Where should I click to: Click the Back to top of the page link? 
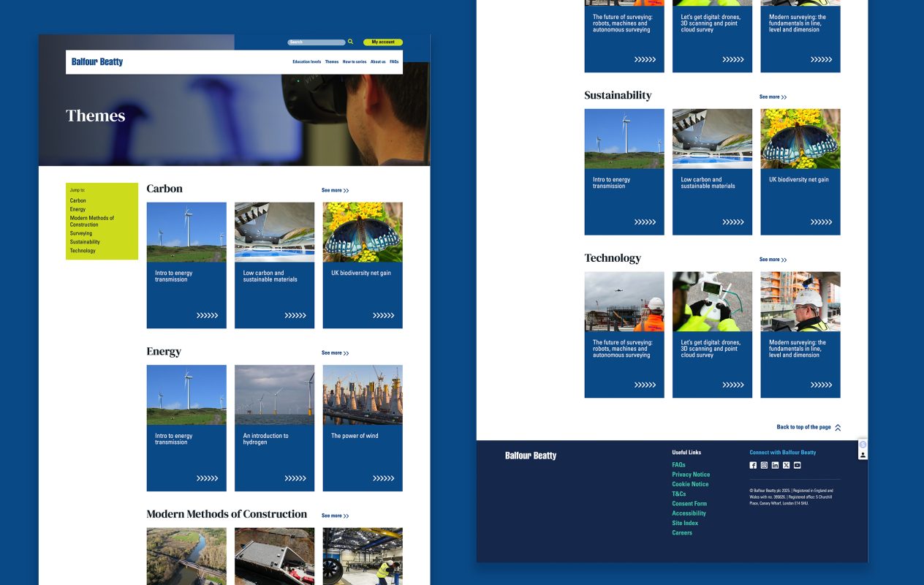[803, 427]
